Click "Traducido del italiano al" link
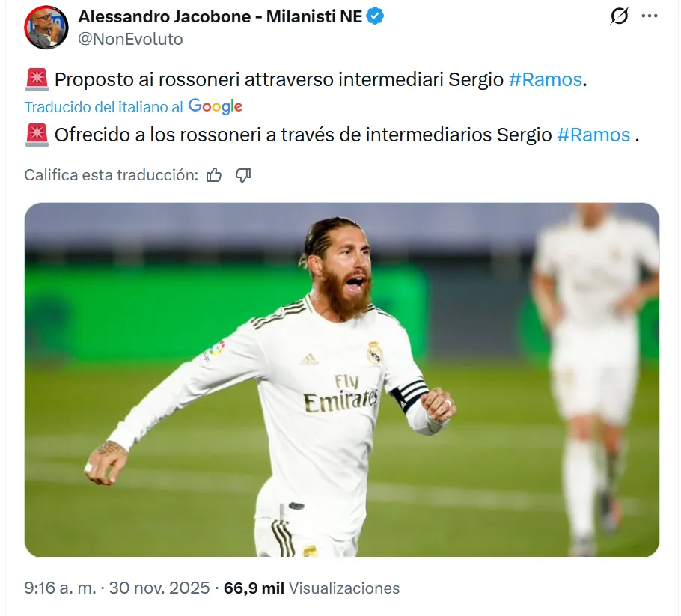This screenshot has width=681, height=616. pos(104,107)
